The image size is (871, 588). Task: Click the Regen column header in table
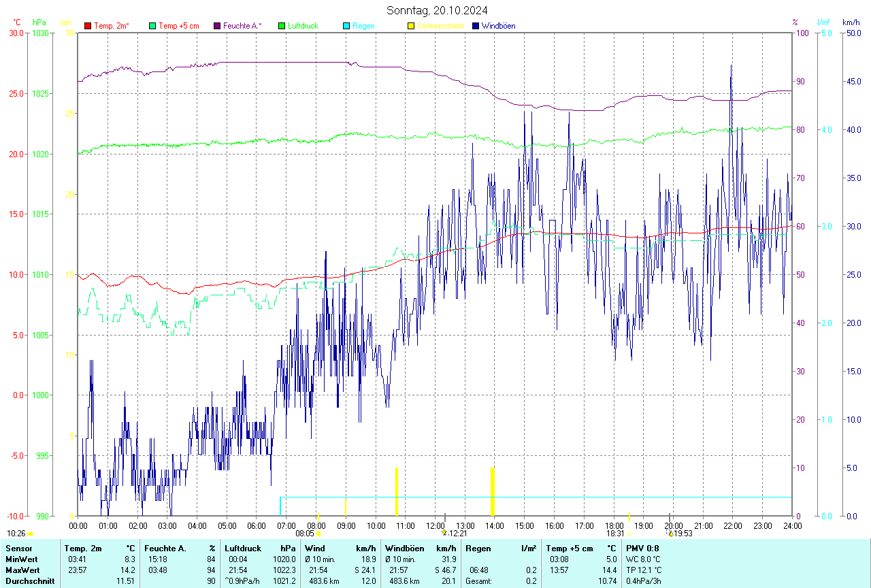(478, 549)
